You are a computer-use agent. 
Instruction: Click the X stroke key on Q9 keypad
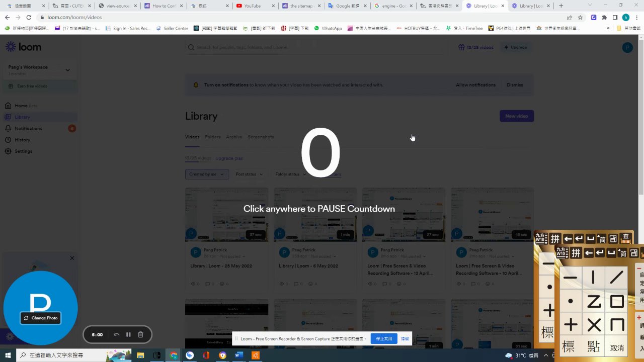[x=594, y=324]
